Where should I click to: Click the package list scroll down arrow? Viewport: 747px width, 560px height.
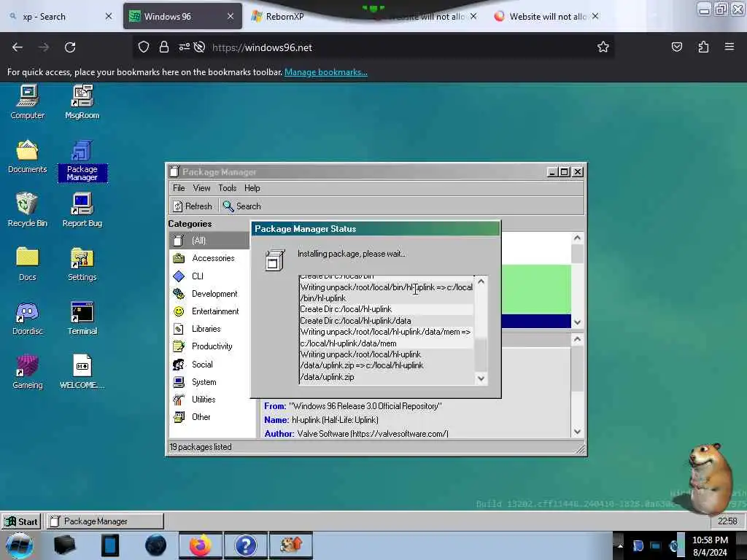[578, 322]
